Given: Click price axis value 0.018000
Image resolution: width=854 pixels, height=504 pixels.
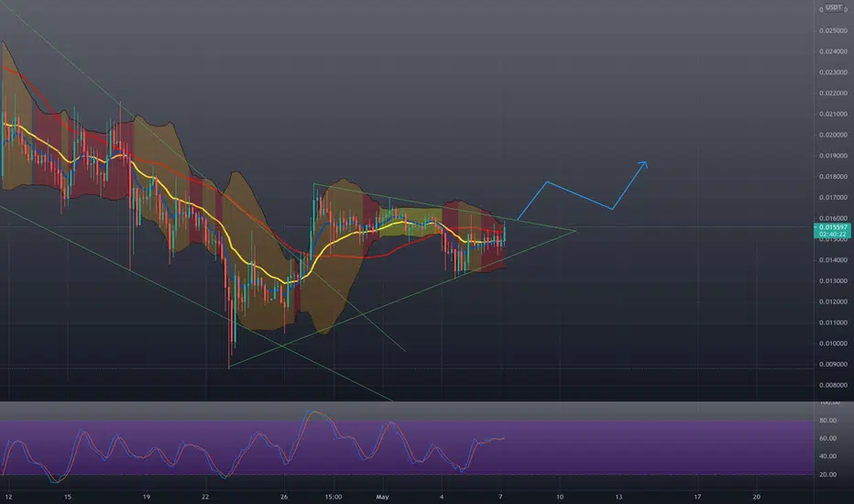Looking at the screenshot, I should coord(833,177).
